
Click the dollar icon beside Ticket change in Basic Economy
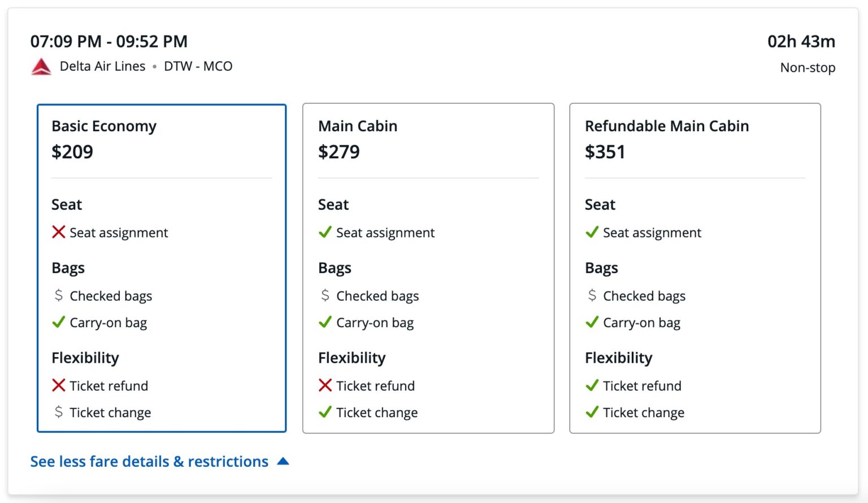pyautogui.click(x=58, y=411)
